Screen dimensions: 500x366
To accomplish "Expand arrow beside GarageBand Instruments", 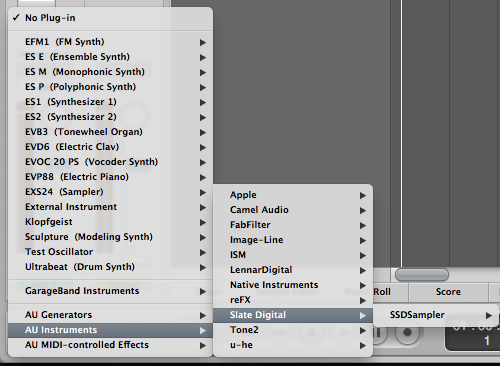I will click(x=203, y=292).
